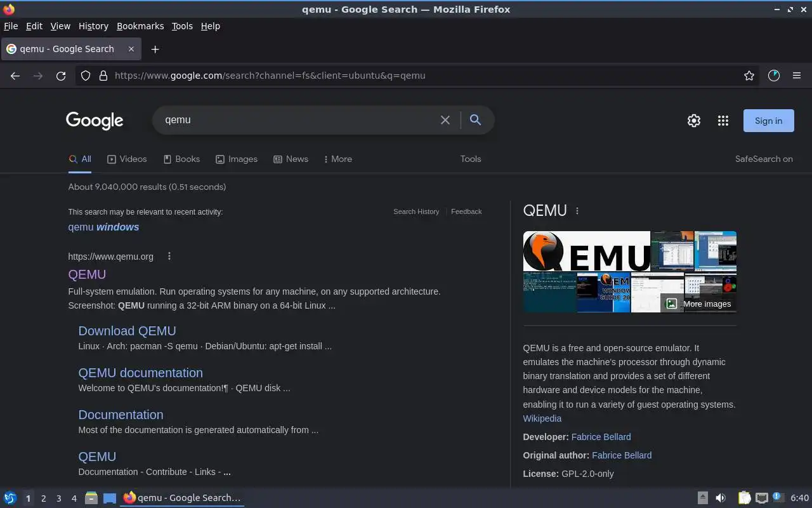The width and height of the screenshot is (812, 508).
Task: Open the Edit menu
Action: coord(34,26)
